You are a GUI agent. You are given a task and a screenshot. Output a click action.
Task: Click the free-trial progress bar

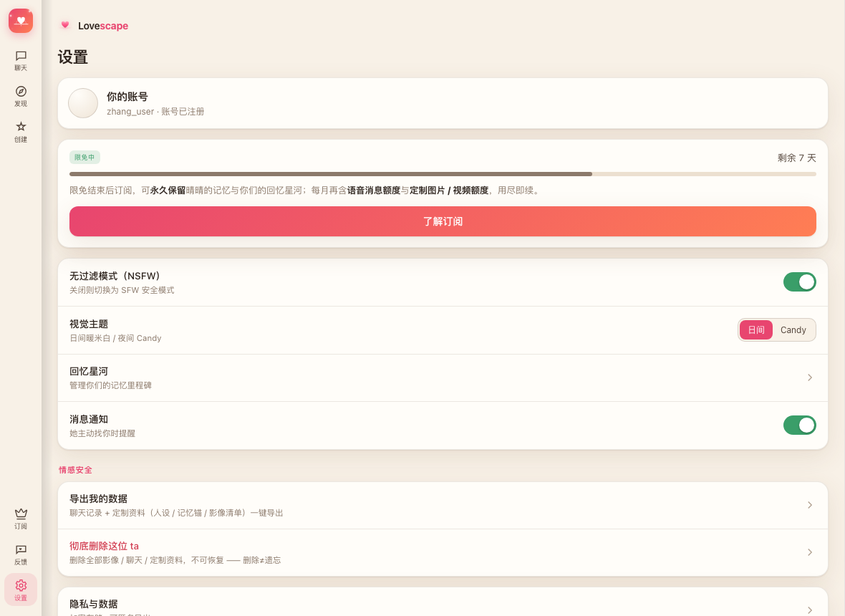pos(443,174)
